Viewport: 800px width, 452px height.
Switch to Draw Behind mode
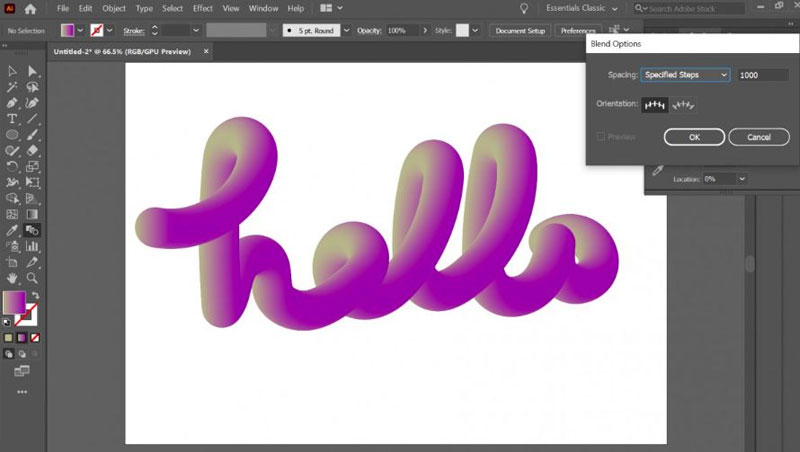21,354
